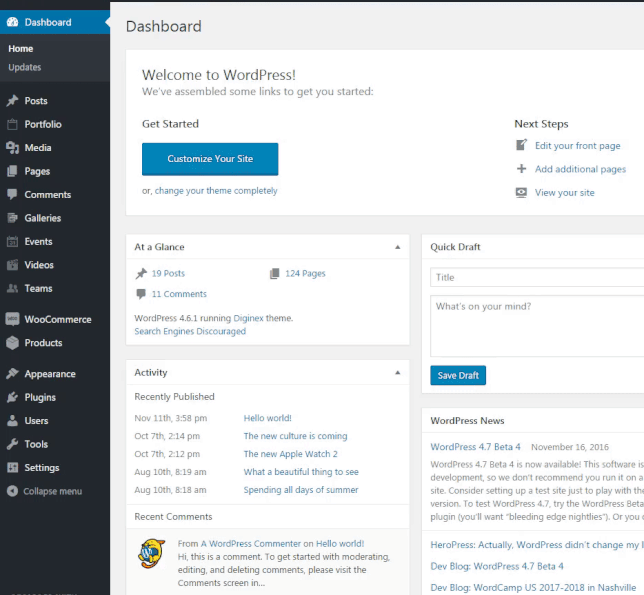Click the Media icon in sidebar
The image size is (644, 595).
(12, 147)
